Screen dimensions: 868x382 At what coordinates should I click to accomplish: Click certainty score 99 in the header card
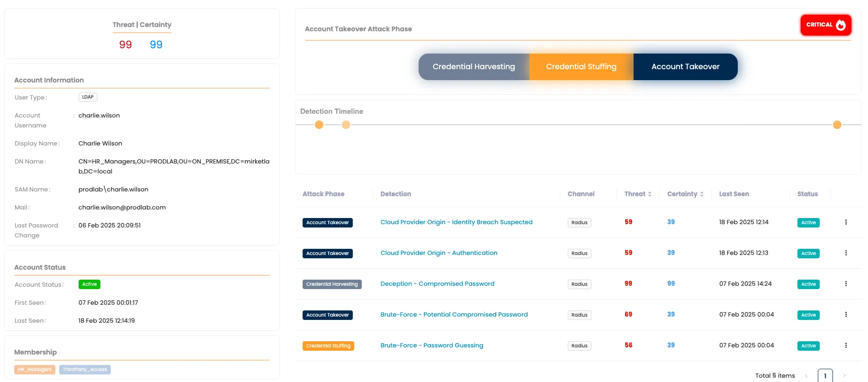[156, 45]
